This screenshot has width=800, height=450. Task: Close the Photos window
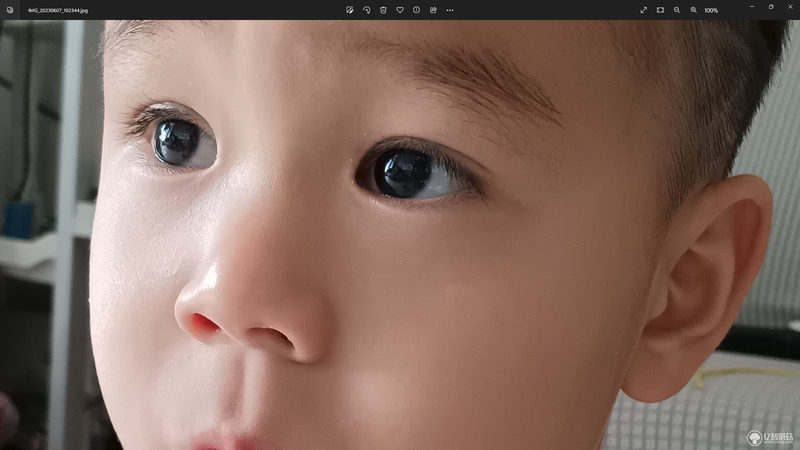point(791,7)
